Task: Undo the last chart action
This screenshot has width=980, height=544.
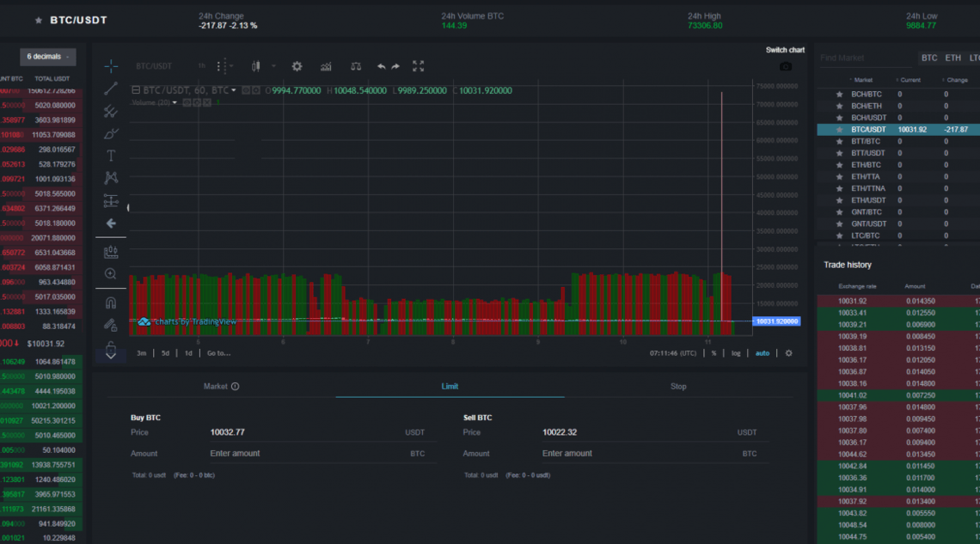Action: [x=381, y=66]
